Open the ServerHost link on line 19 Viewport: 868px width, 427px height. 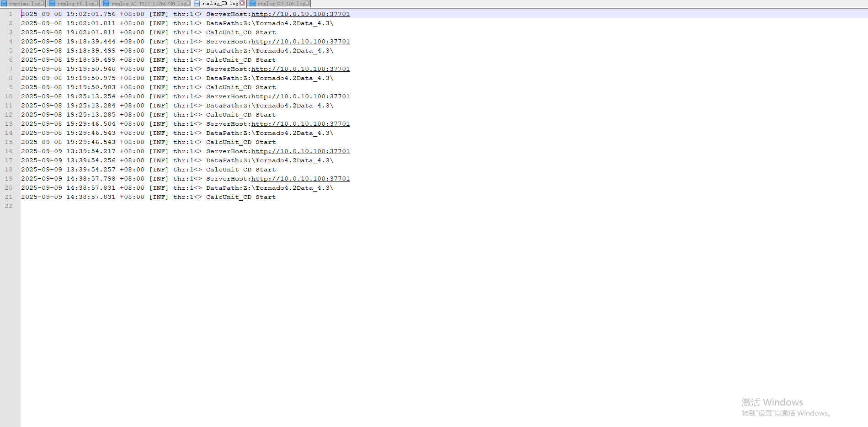coord(300,179)
